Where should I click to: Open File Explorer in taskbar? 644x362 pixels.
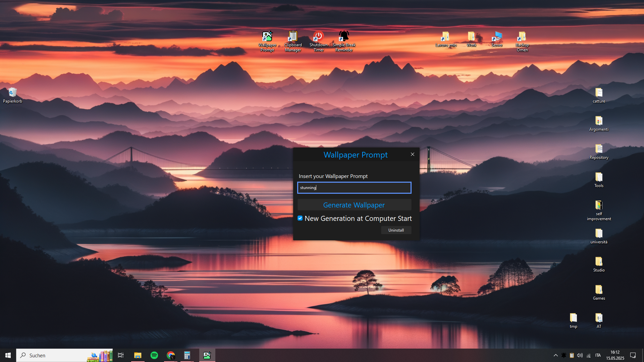click(138, 355)
